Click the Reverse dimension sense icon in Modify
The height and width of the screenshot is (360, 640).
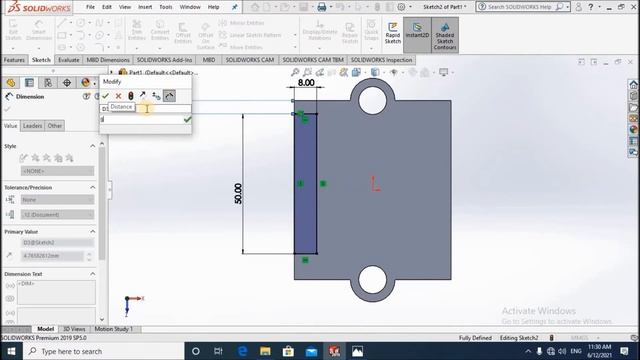(143, 96)
